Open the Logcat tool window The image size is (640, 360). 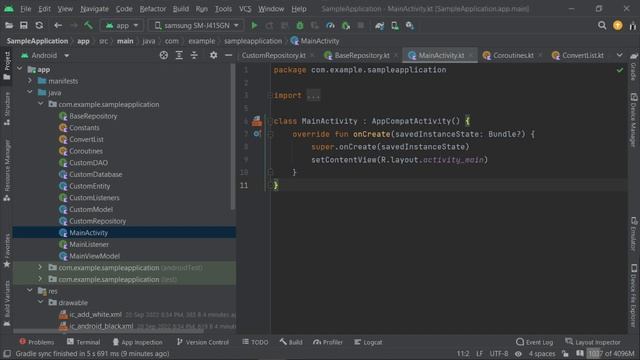[x=368, y=342]
